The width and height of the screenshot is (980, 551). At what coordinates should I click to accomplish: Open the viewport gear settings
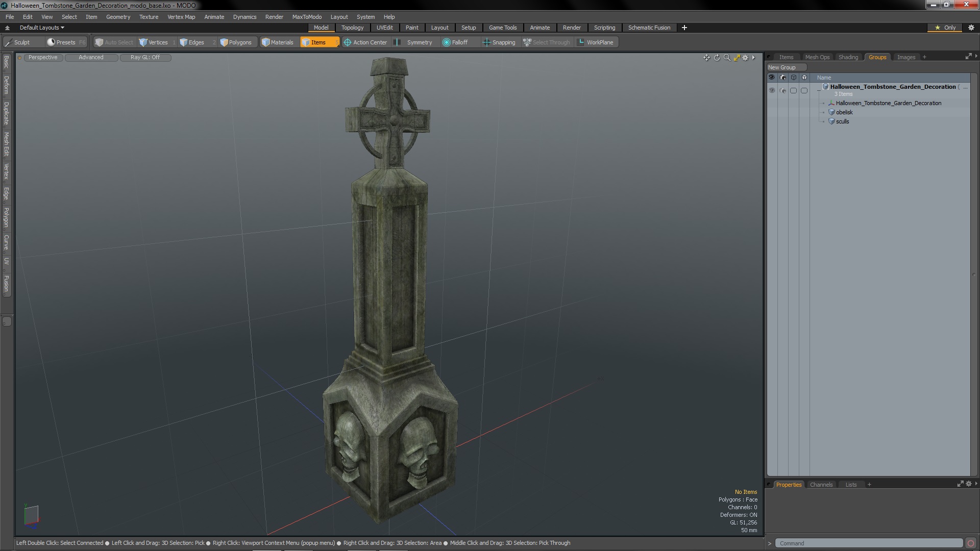pyautogui.click(x=745, y=58)
